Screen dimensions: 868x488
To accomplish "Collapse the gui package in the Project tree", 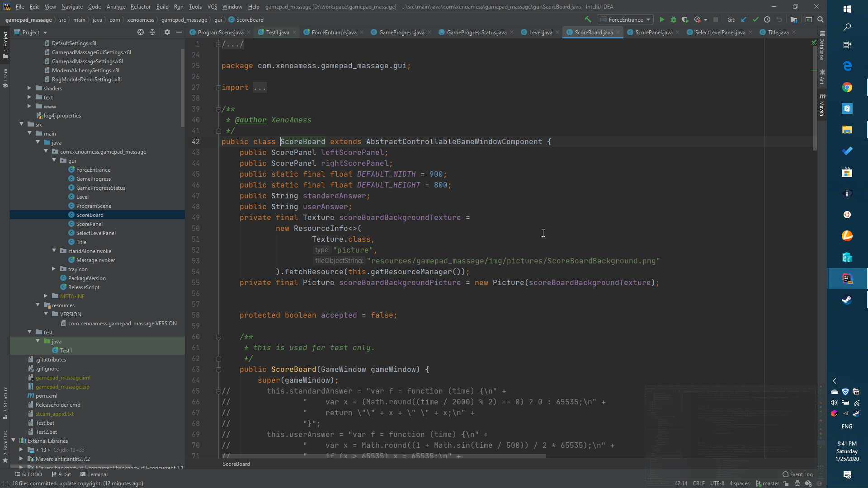I will 53,160.
